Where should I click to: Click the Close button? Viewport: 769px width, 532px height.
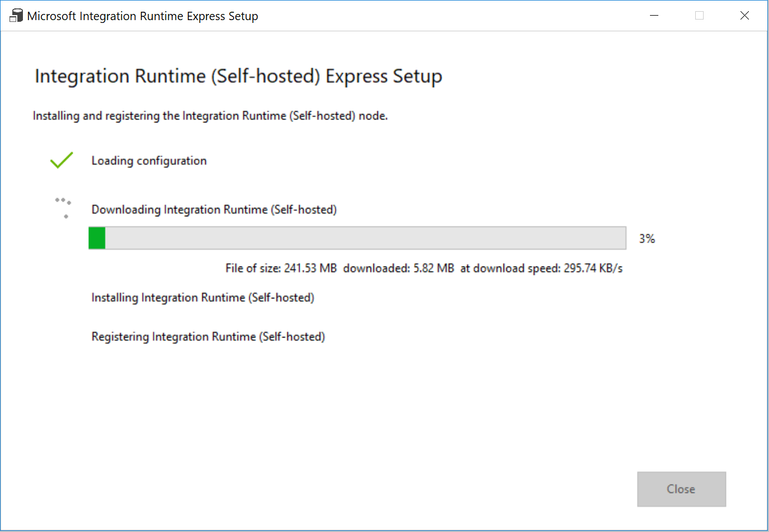point(681,489)
